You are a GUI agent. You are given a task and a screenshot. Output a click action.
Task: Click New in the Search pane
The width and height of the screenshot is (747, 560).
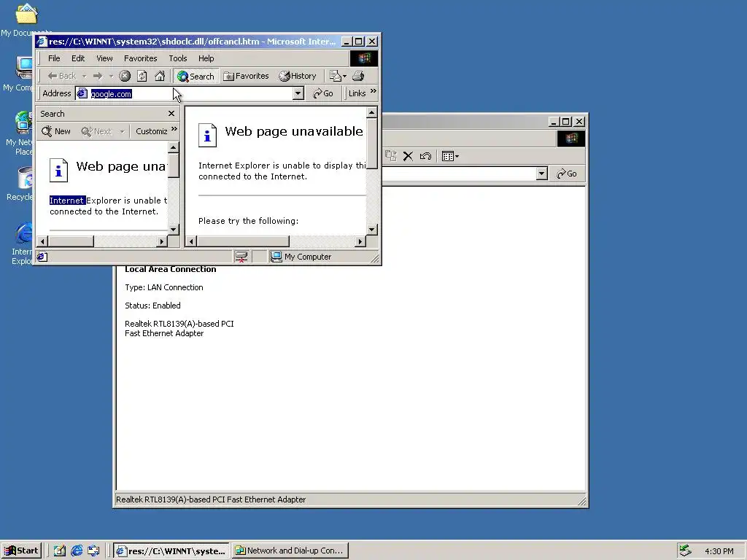click(55, 131)
